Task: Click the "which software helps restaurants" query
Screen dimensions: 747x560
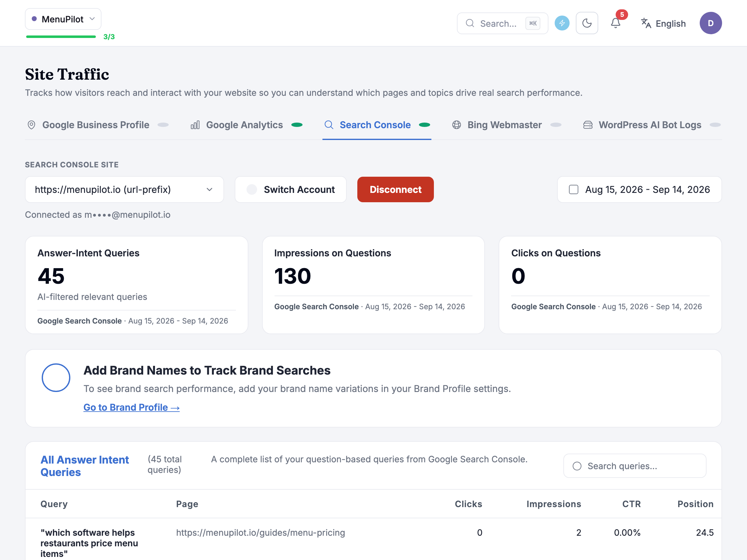Action: 89,543
